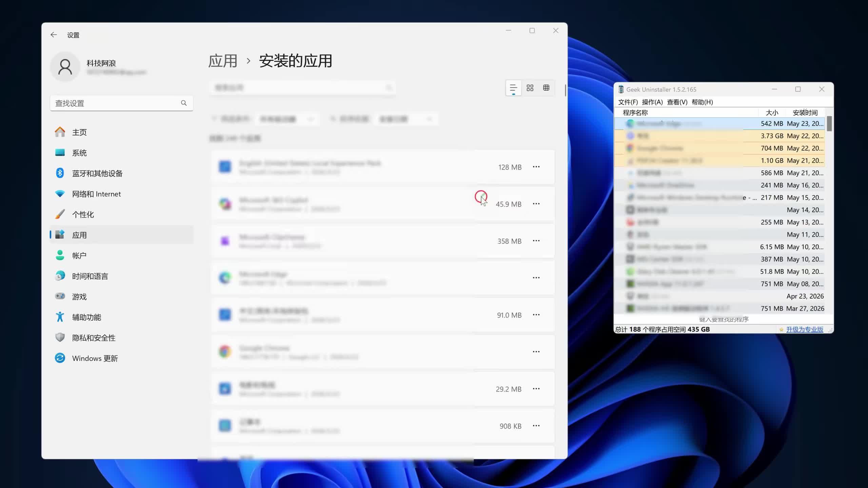Click the 总计 188 个程序 status text
This screenshot has height=488, width=868.
[662, 329]
